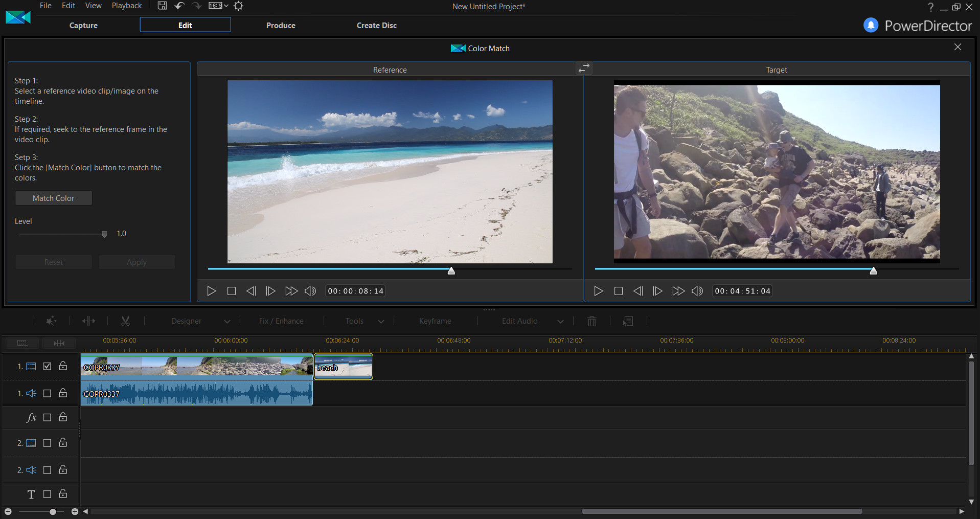Select the Magic Wand enhancement tool
The height and width of the screenshot is (519, 980).
click(x=51, y=321)
